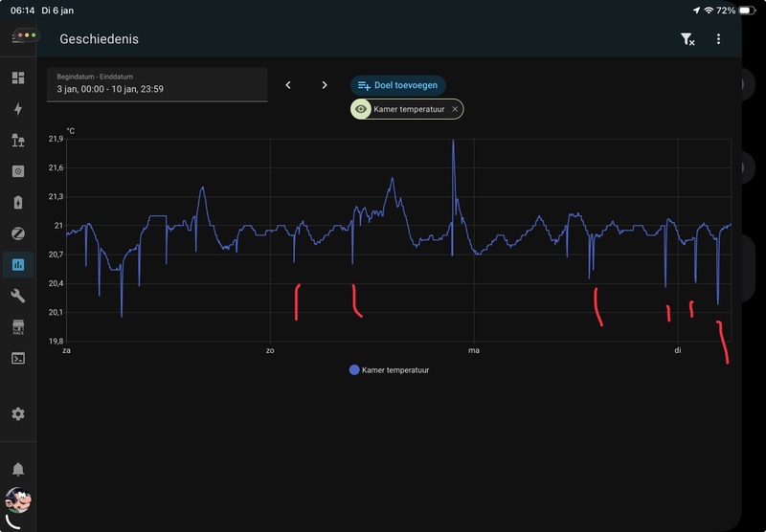Open the Settings gear icon
This screenshot has height=532, width=766.
click(17, 414)
